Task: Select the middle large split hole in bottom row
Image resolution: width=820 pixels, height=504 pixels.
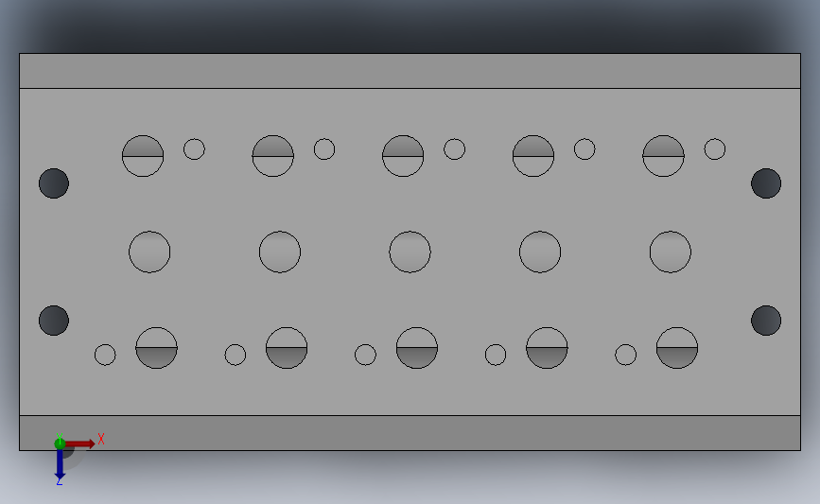Action: (417, 348)
